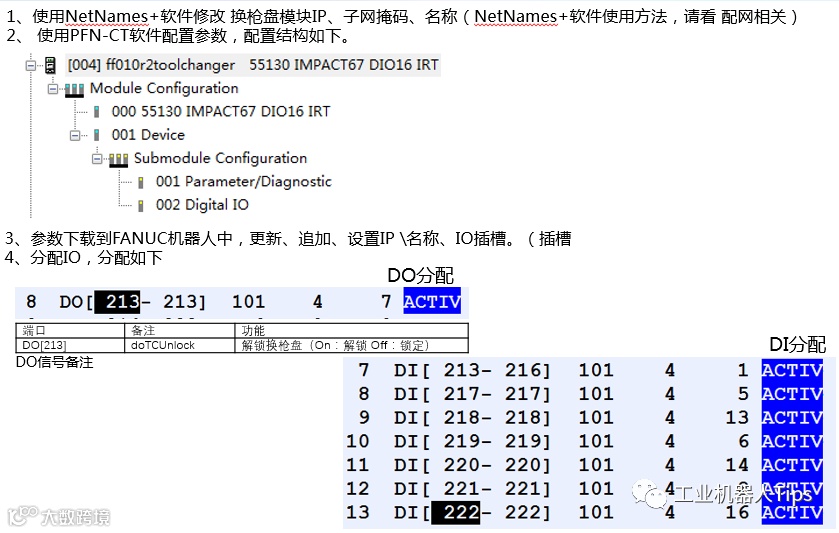Click the 001 Parameter/Diagnostic submodule icon
This screenshot has width=839, height=533.
141,182
